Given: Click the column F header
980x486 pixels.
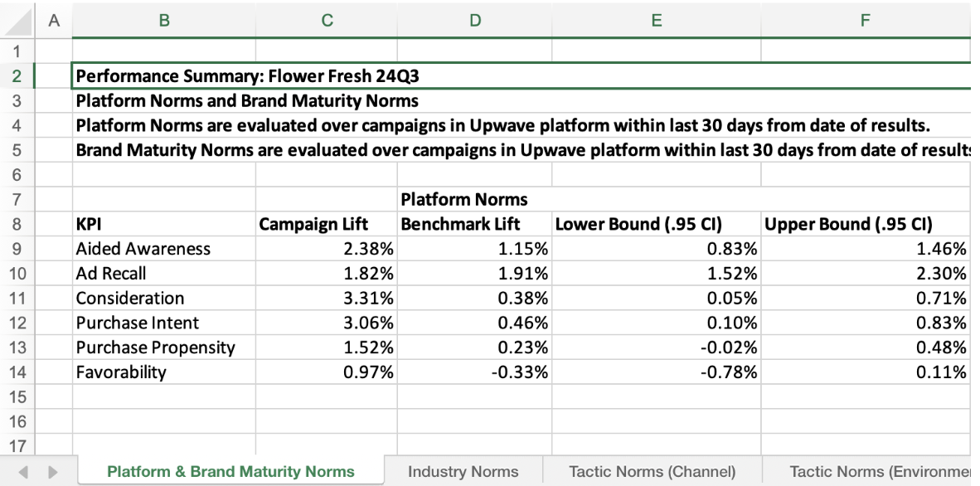Looking at the screenshot, I should (x=865, y=22).
